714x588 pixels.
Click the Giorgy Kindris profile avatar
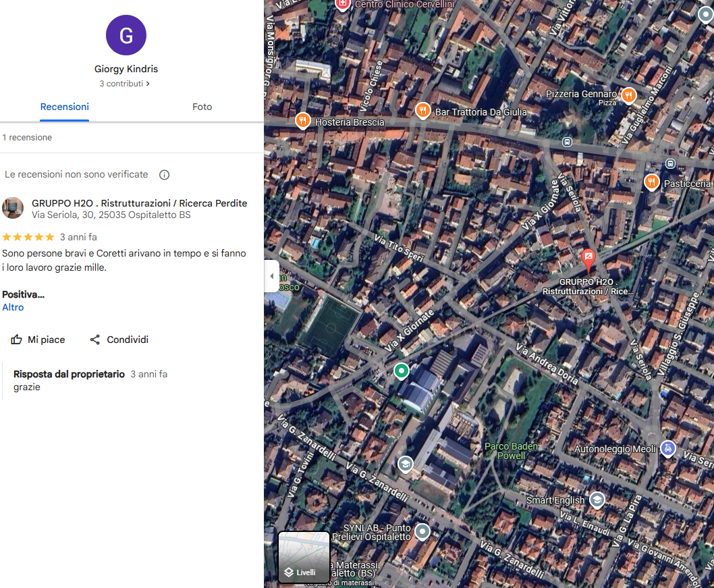[x=126, y=35]
